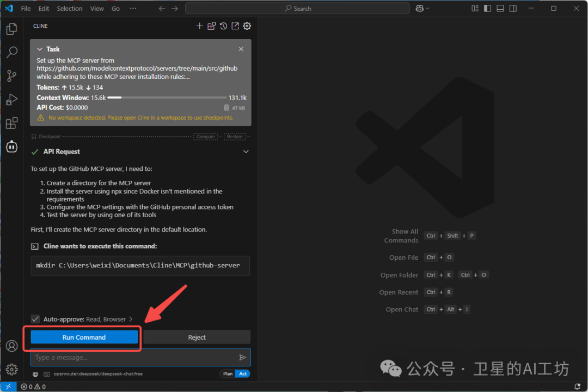Open Cline MCP Servers panel icon
The image size is (588, 392).
[211, 26]
